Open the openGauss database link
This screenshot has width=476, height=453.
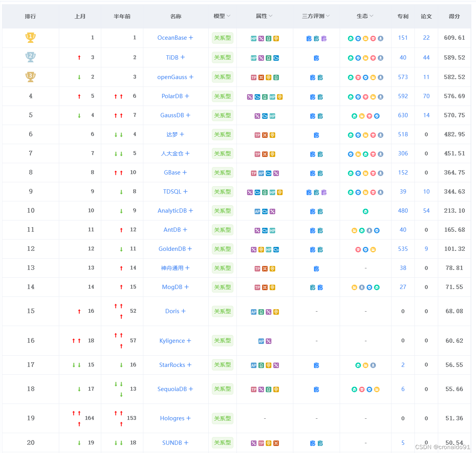172,77
